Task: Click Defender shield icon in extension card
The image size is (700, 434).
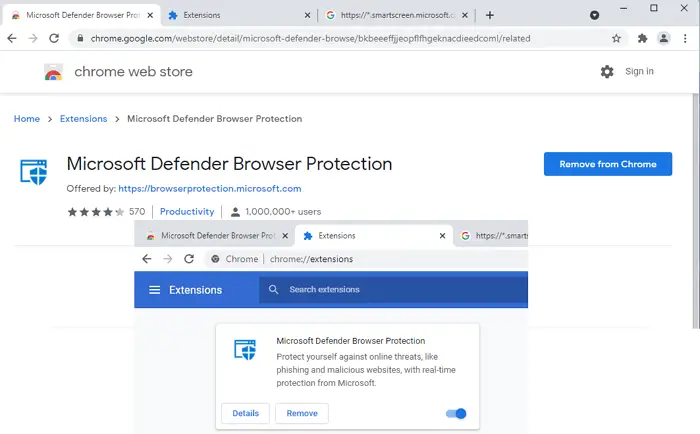Action: pos(245,350)
